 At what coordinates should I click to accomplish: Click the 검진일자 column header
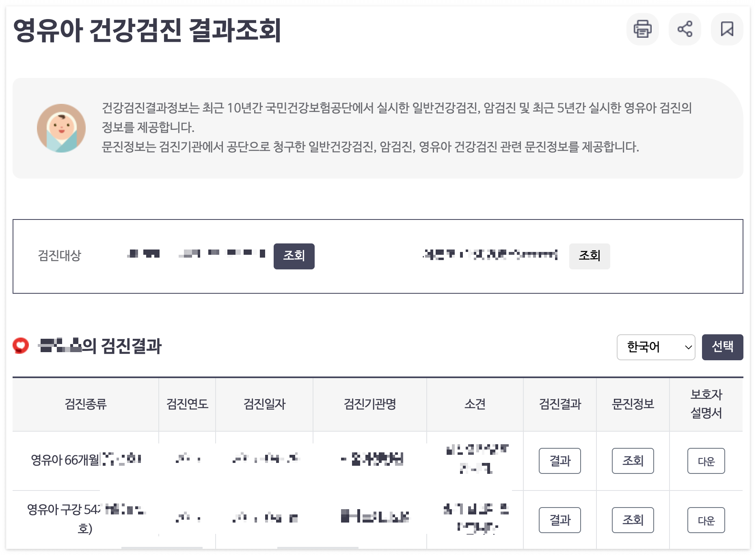(264, 404)
